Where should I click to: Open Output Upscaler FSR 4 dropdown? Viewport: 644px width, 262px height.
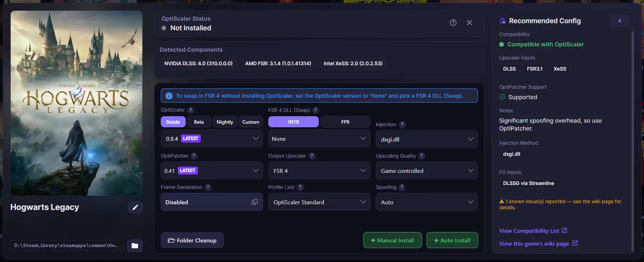[319, 171]
